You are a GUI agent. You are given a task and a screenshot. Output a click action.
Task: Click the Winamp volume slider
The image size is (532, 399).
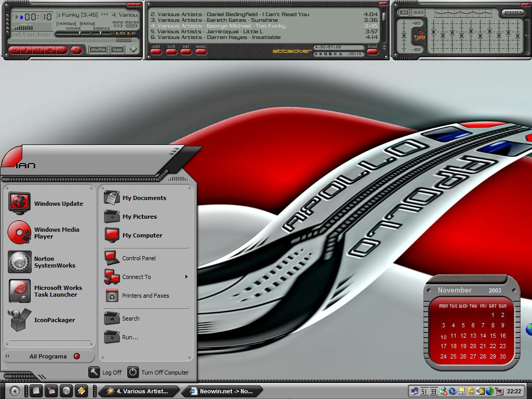pyautogui.click(x=73, y=33)
